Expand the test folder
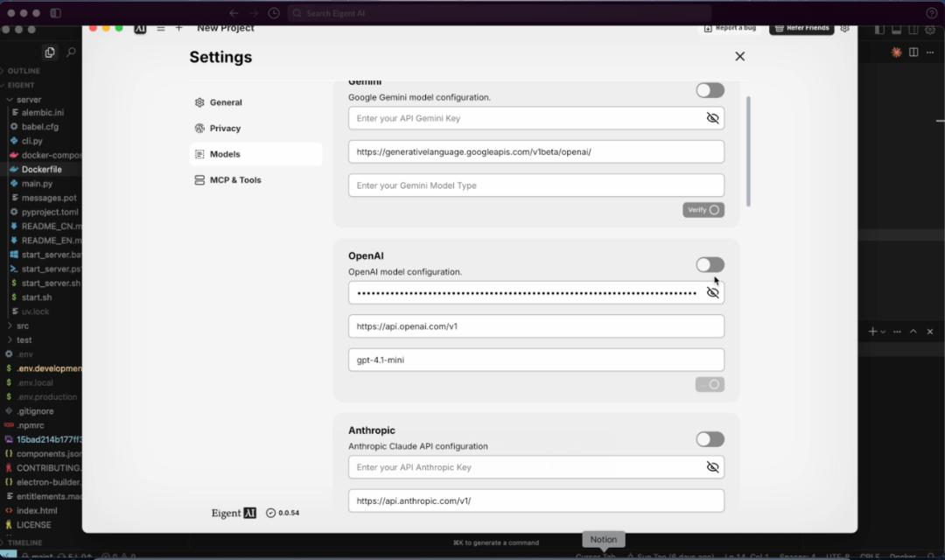 41,340
